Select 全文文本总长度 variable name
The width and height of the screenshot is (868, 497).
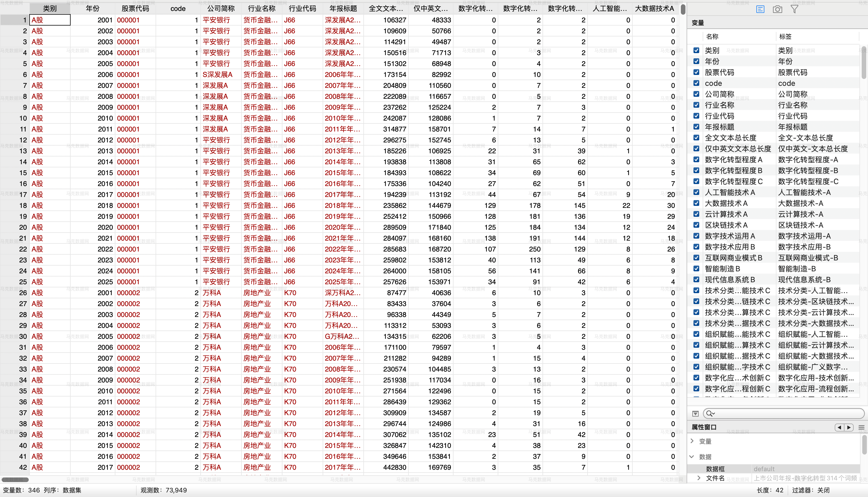tap(731, 138)
